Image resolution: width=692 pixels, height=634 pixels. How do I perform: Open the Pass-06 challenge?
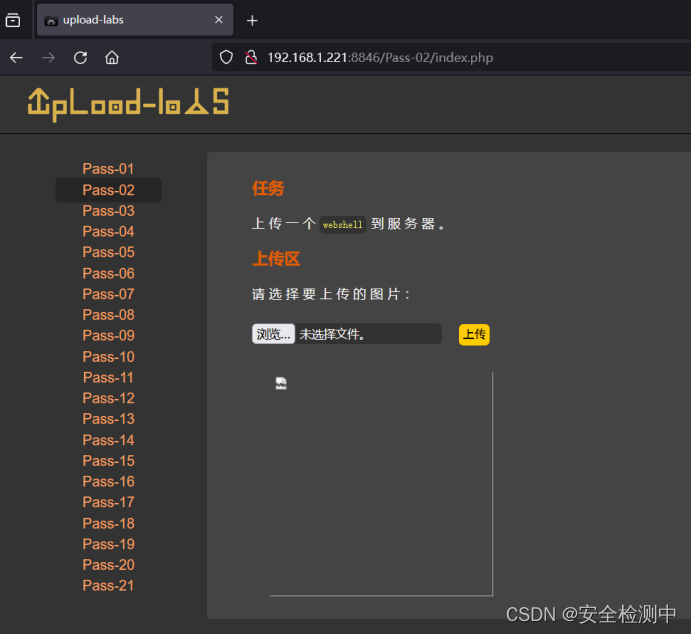pyautogui.click(x=108, y=274)
